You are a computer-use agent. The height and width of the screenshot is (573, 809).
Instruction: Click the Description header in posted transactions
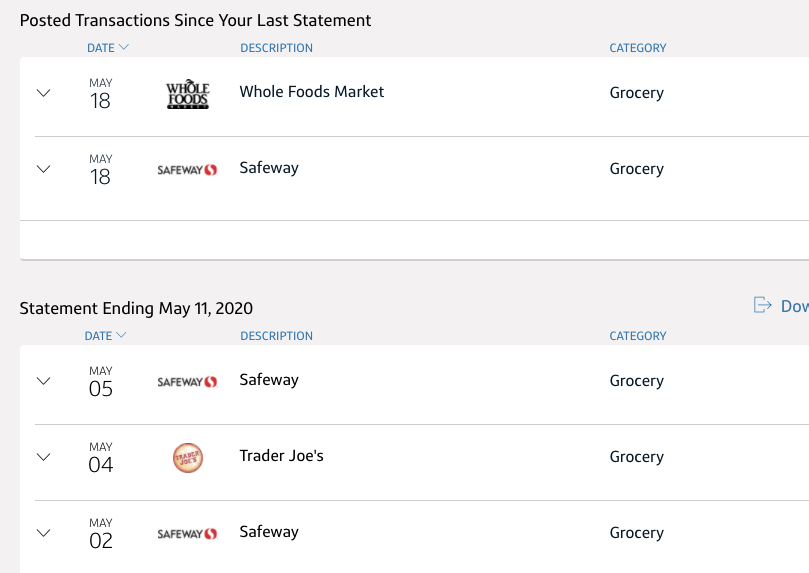click(x=276, y=48)
